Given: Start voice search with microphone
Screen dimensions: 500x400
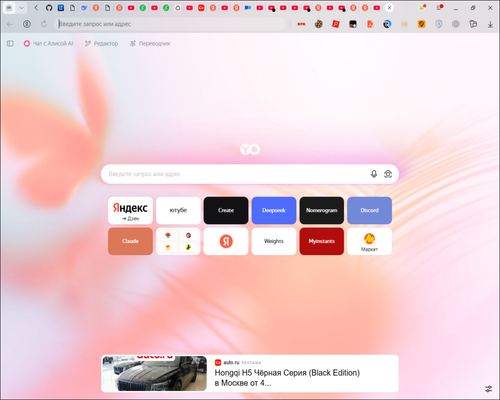Looking at the screenshot, I should pyautogui.click(x=374, y=174).
